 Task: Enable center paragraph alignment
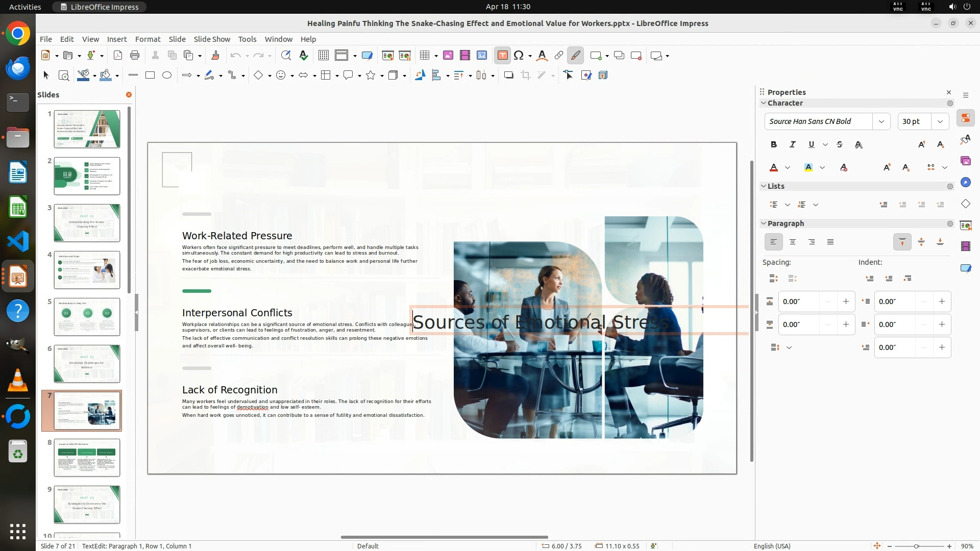[793, 242]
